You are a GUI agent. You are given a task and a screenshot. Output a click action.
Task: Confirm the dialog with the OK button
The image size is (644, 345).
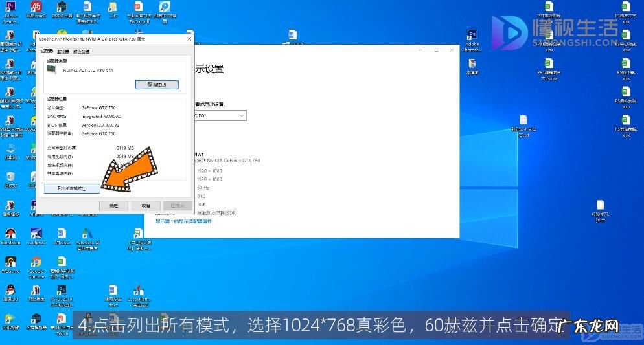[114, 206]
